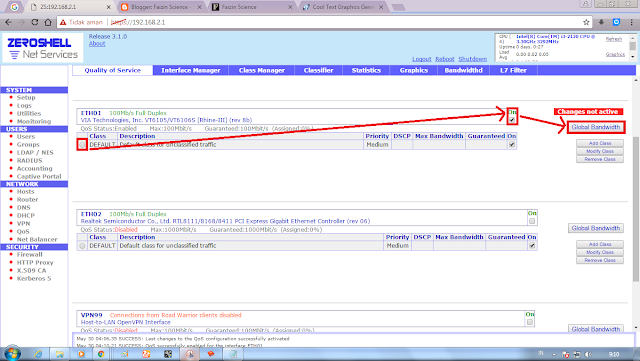Click Add Class for ETH02
This screenshot has height=361, width=640.
[600, 244]
